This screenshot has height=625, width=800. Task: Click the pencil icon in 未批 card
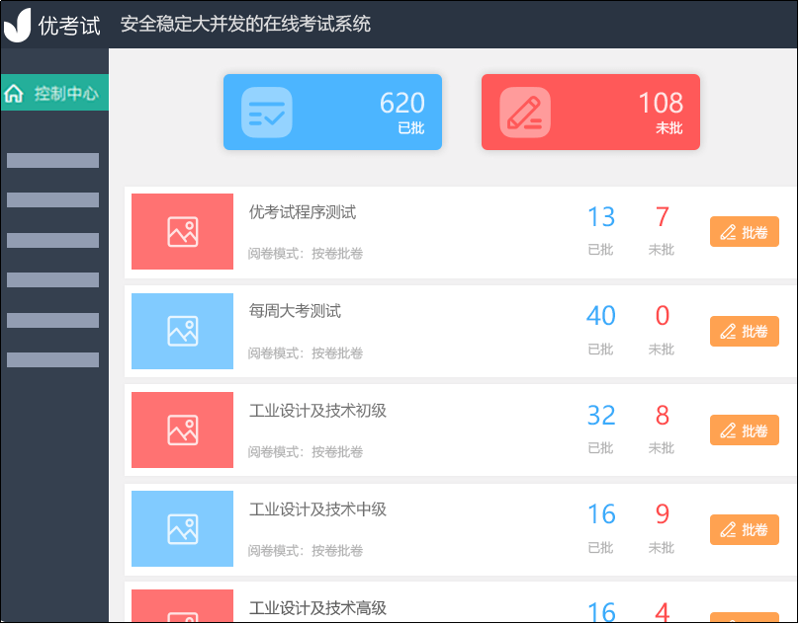(525, 113)
